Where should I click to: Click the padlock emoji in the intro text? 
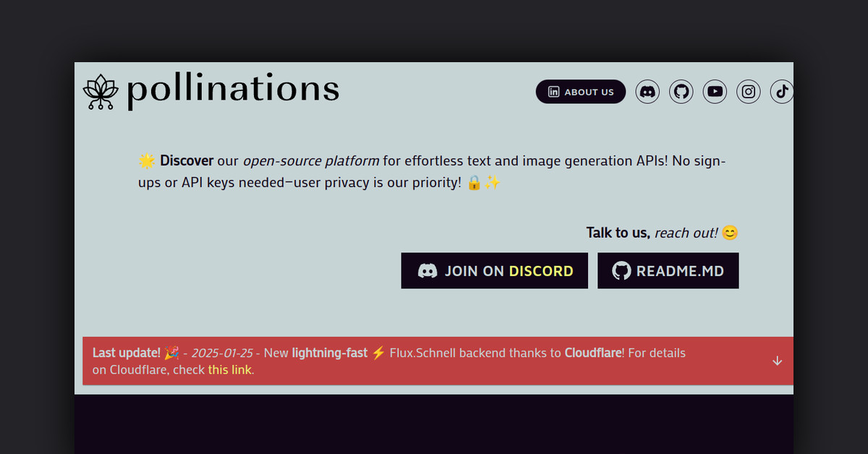click(x=475, y=182)
